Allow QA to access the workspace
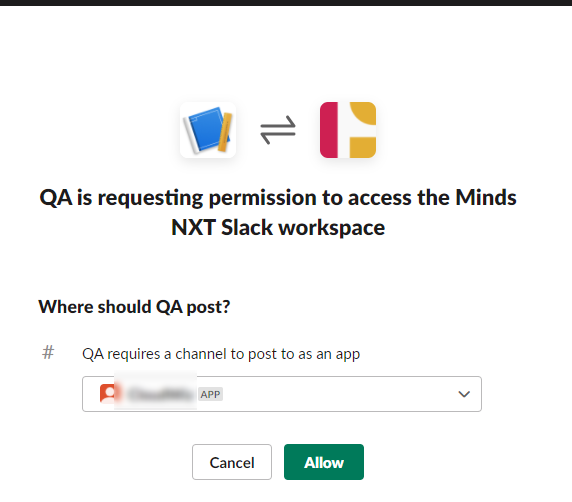 click(x=324, y=462)
